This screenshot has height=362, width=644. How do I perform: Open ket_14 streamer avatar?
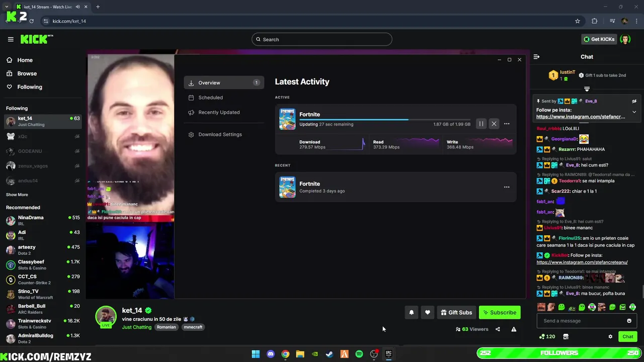click(x=106, y=316)
